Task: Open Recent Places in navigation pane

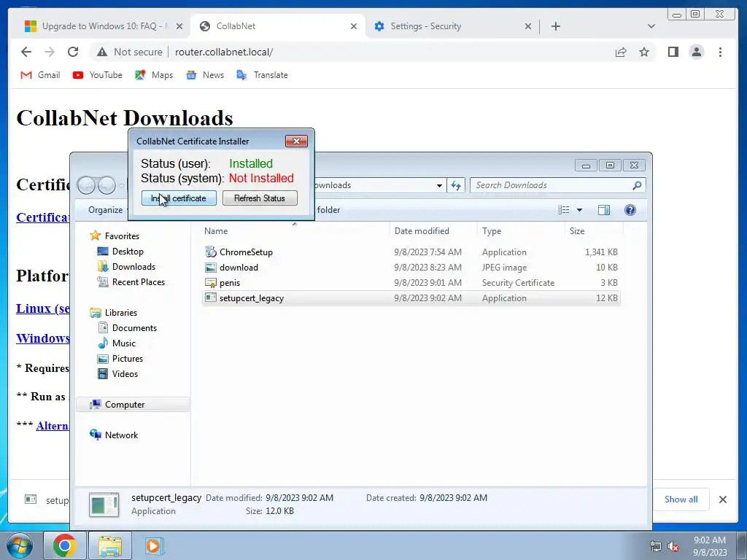Action: (x=138, y=282)
